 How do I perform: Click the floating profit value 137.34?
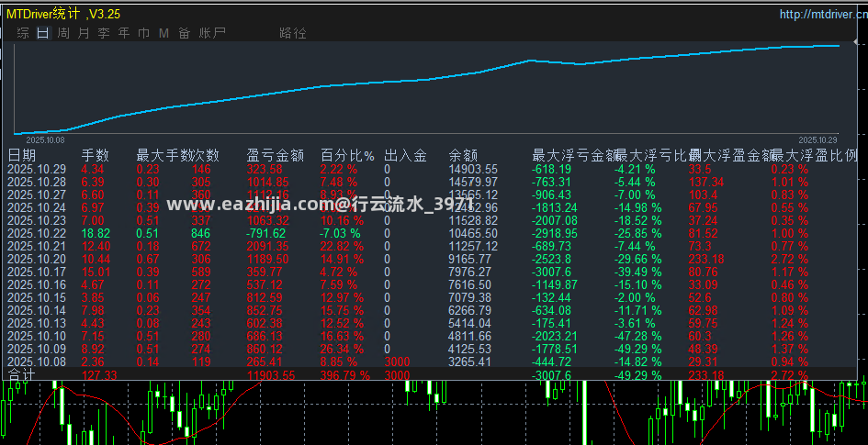pos(705,182)
